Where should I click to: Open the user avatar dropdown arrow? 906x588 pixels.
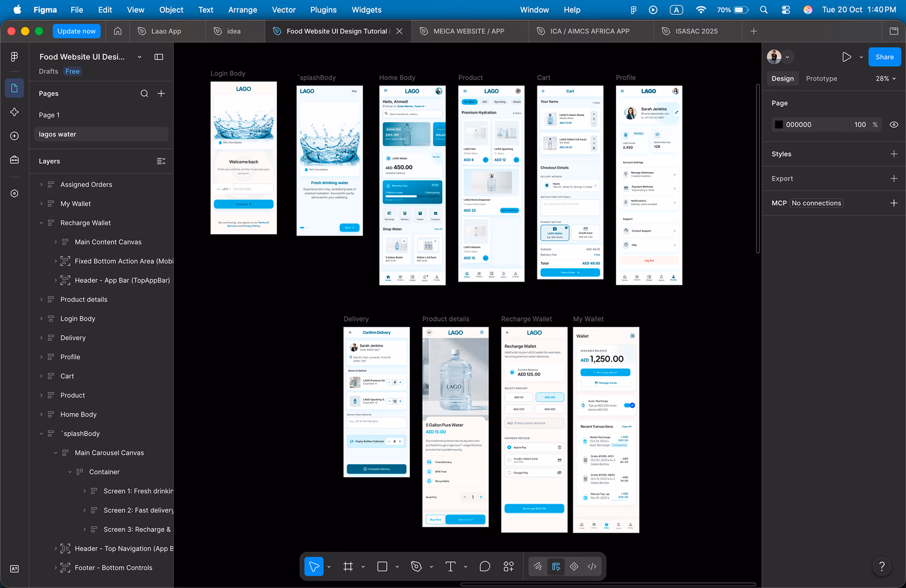point(787,57)
